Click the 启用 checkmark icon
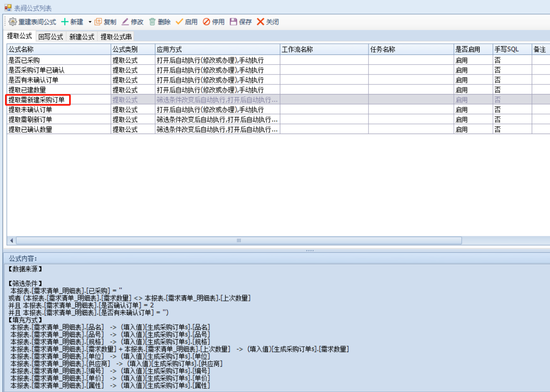 (x=179, y=22)
